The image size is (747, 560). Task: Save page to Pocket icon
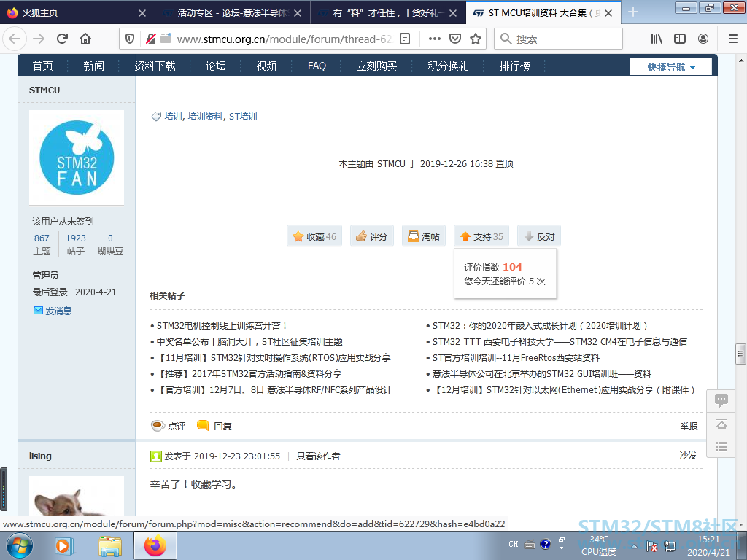tap(455, 39)
